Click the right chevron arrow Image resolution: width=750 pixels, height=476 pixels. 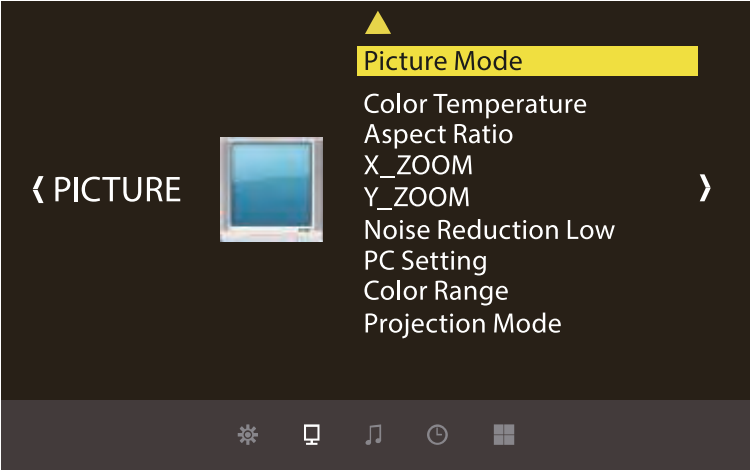pos(706,188)
